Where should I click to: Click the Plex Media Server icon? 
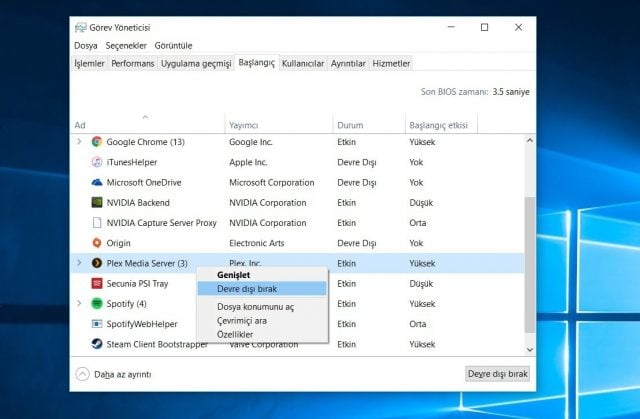click(x=97, y=263)
